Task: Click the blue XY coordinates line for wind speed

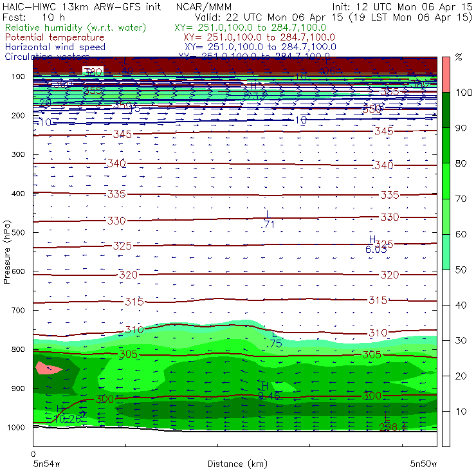Action: pos(260,47)
